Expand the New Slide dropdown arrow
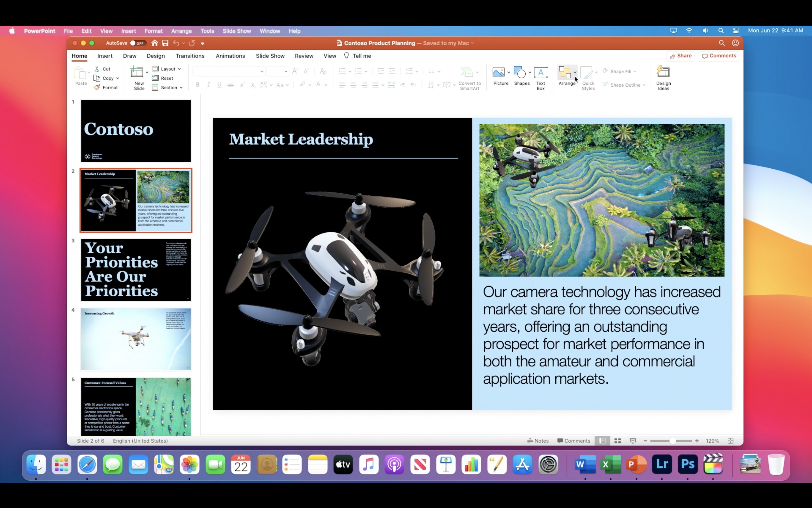The width and height of the screenshot is (812, 508). pyautogui.click(x=147, y=72)
